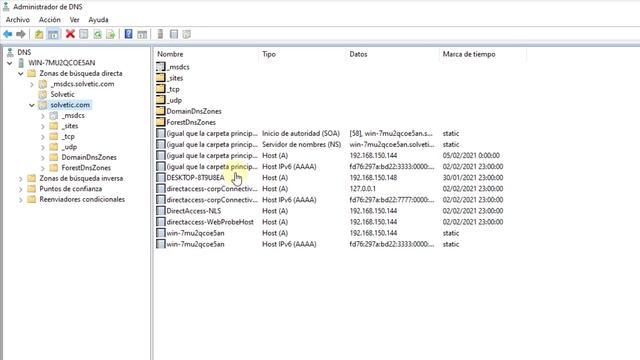
Task: Click ForestDnsZones folder icon in list pane
Action: (x=161, y=122)
